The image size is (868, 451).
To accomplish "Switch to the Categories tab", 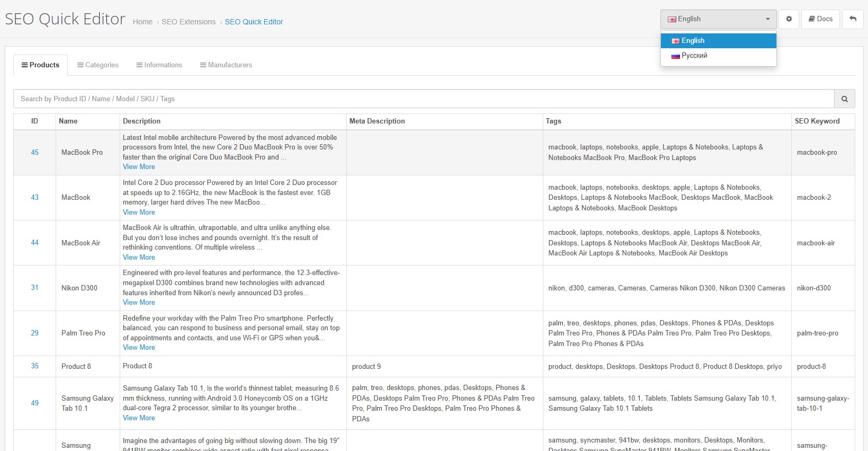I will point(98,65).
